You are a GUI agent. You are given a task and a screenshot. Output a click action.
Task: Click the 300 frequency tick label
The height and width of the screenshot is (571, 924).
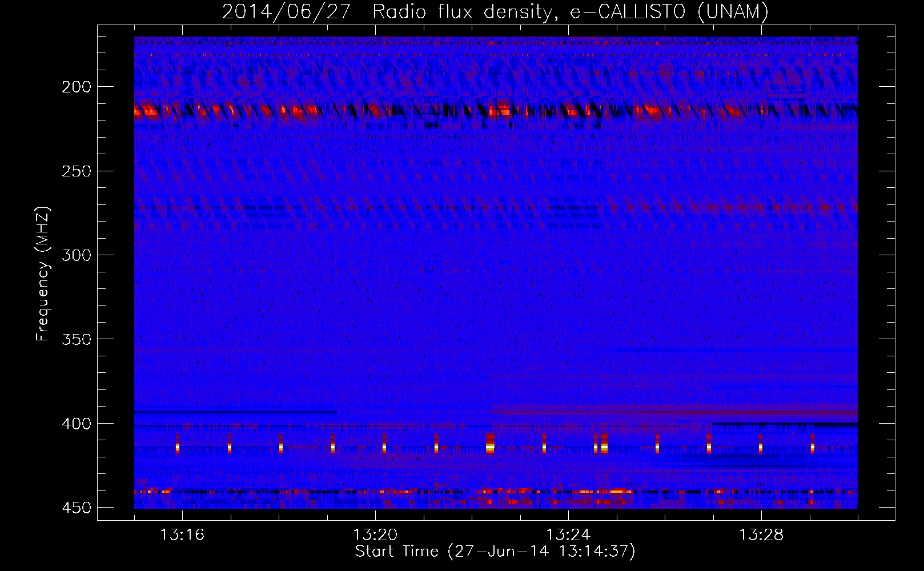coord(77,255)
